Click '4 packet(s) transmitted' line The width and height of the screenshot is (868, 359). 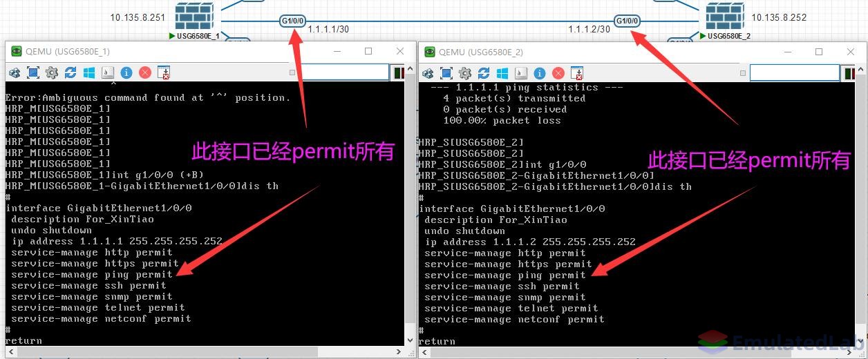514,98
